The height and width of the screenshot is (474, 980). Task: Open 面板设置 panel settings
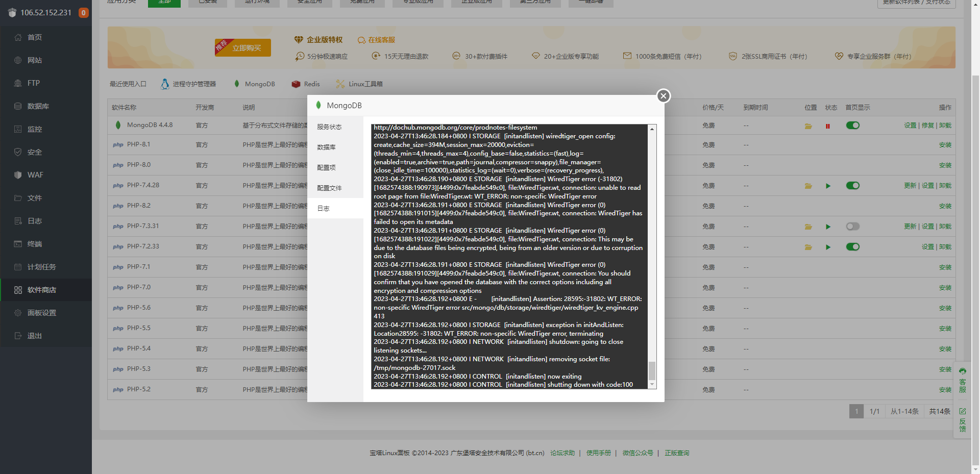coord(42,313)
